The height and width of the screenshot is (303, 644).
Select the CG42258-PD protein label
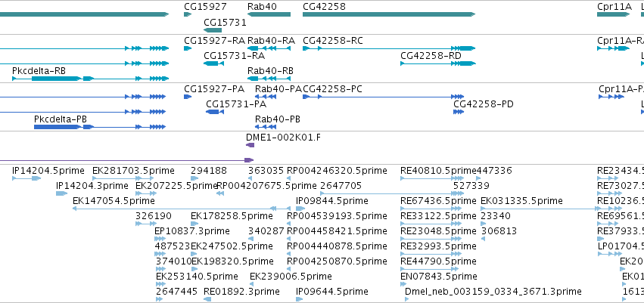coord(484,104)
